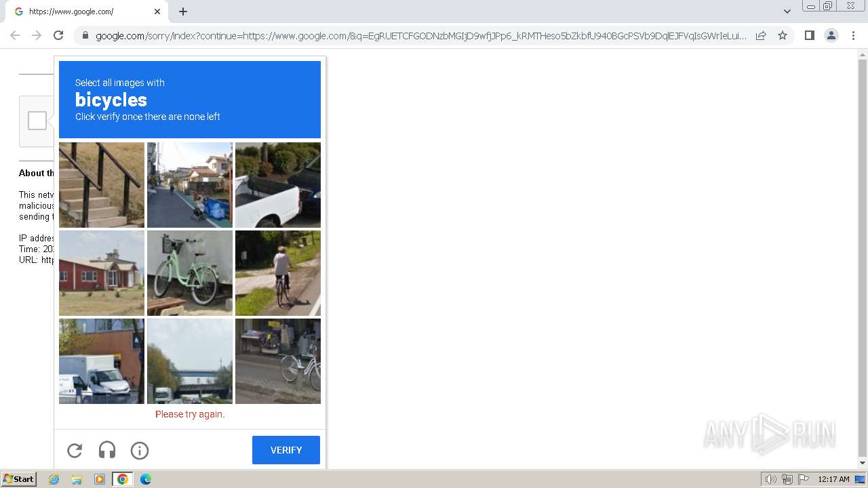Click the "Please try again." message
The image size is (868, 488).
[190, 414]
